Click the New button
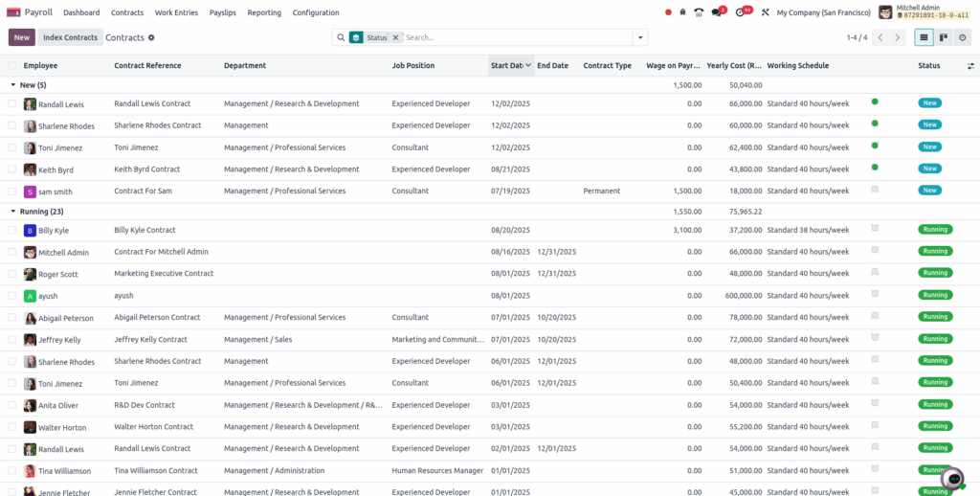 pyautogui.click(x=22, y=37)
